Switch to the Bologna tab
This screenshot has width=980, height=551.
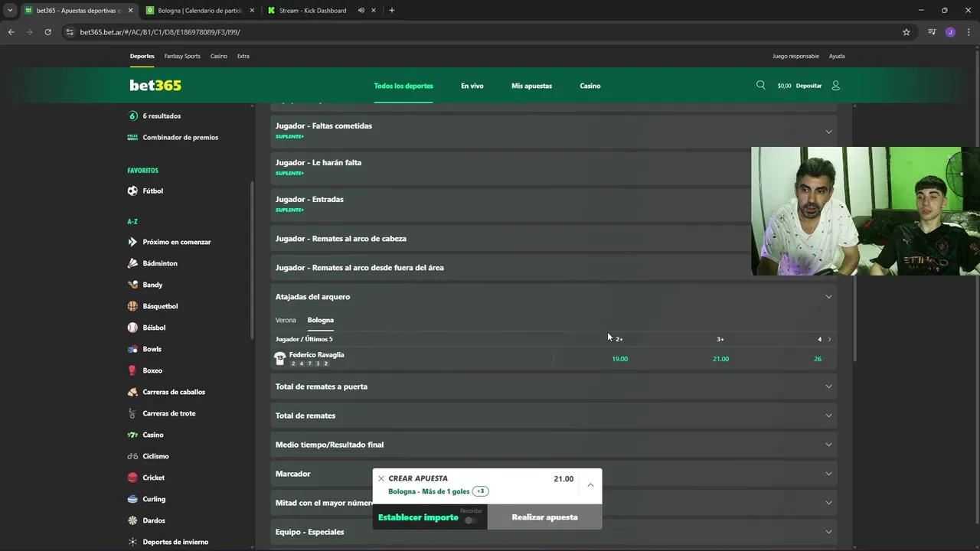click(x=321, y=320)
